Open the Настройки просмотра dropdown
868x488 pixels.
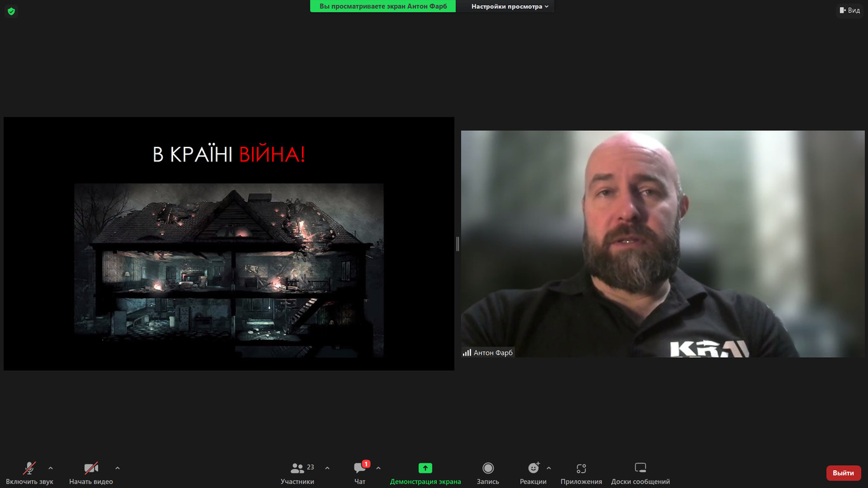coord(510,6)
